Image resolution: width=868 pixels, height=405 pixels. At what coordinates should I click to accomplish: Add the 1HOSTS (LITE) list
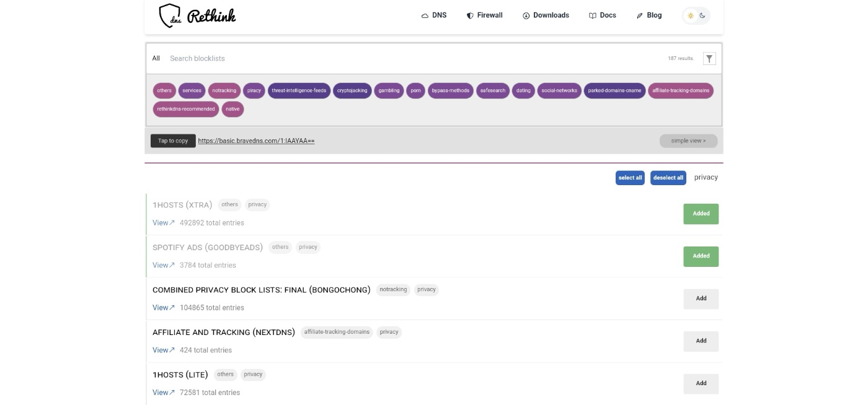(701, 383)
